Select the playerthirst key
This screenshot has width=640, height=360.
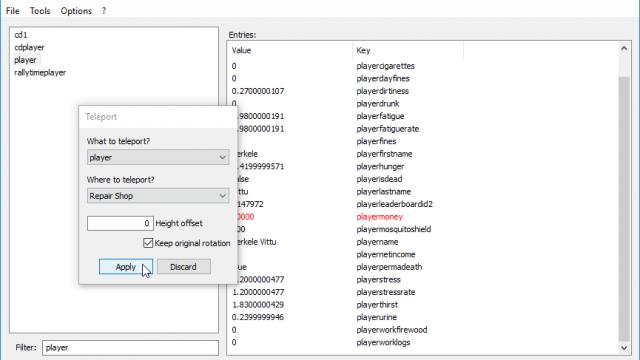pyautogui.click(x=377, y=305)
